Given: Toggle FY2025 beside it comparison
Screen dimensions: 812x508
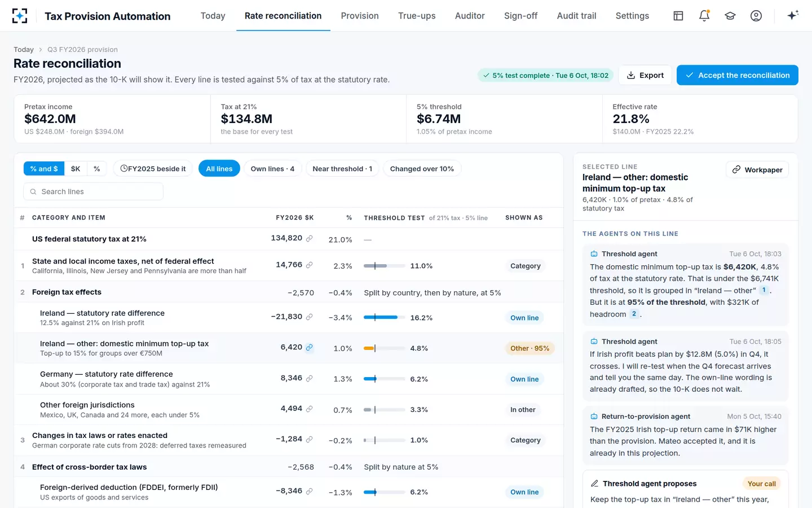Looking at the screenshot, I should click(x=153, y=169).
